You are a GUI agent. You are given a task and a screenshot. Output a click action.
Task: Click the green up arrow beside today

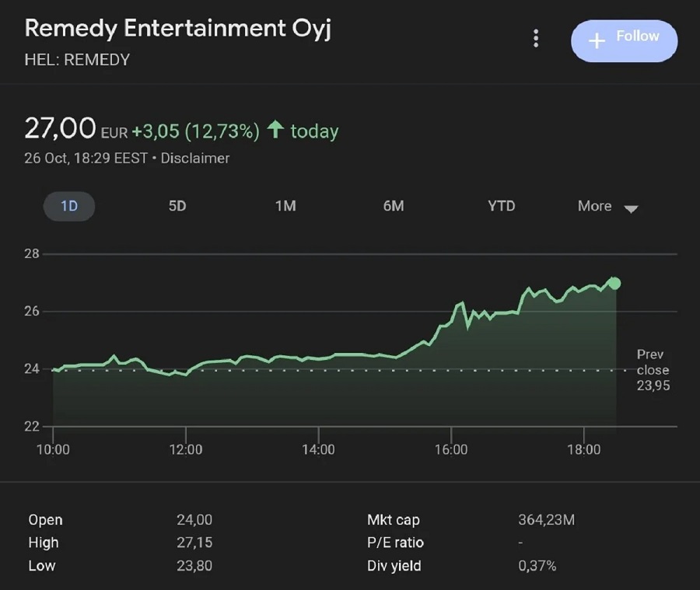[275, 130]
